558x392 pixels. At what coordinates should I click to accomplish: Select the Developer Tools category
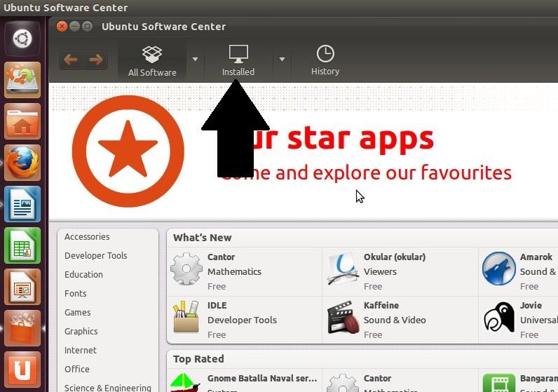coord(95,256)
